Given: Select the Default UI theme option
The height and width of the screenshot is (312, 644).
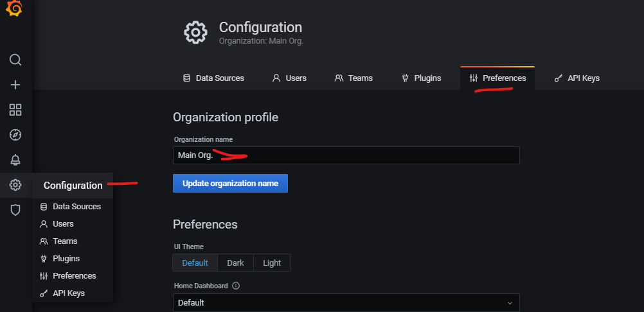Looking at the screenshot, I should 195,263.
